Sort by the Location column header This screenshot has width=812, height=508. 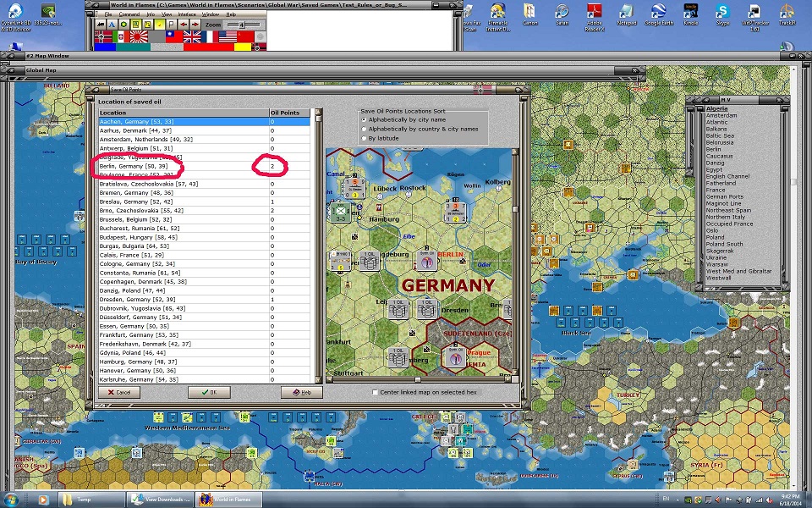184,113
